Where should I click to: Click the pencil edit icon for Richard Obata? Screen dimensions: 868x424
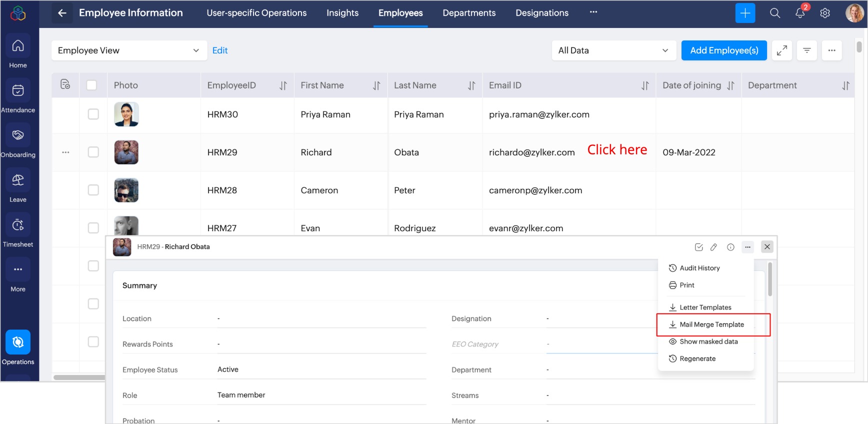tap(713, 247)
